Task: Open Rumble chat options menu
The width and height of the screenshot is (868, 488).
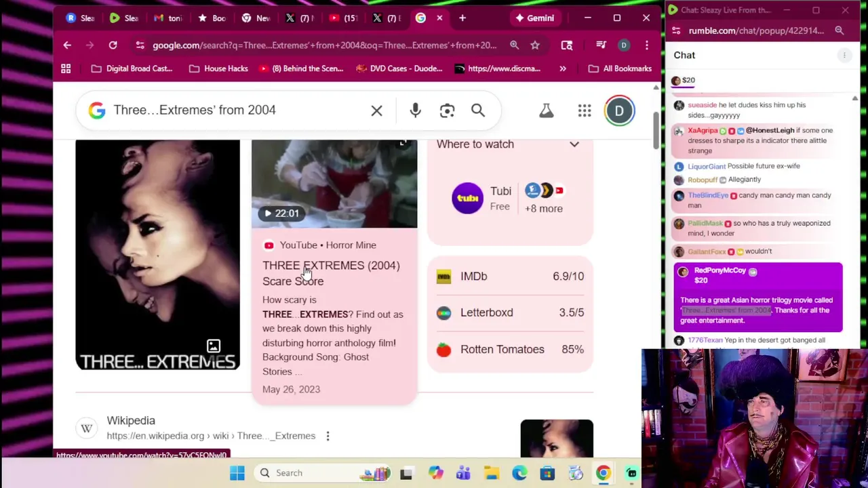Action: point(844,56)
